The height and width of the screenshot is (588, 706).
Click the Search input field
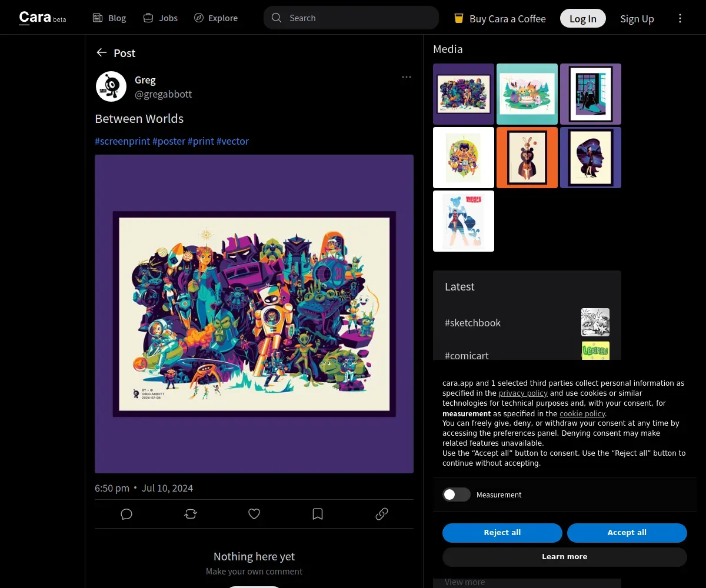point(351,18)
